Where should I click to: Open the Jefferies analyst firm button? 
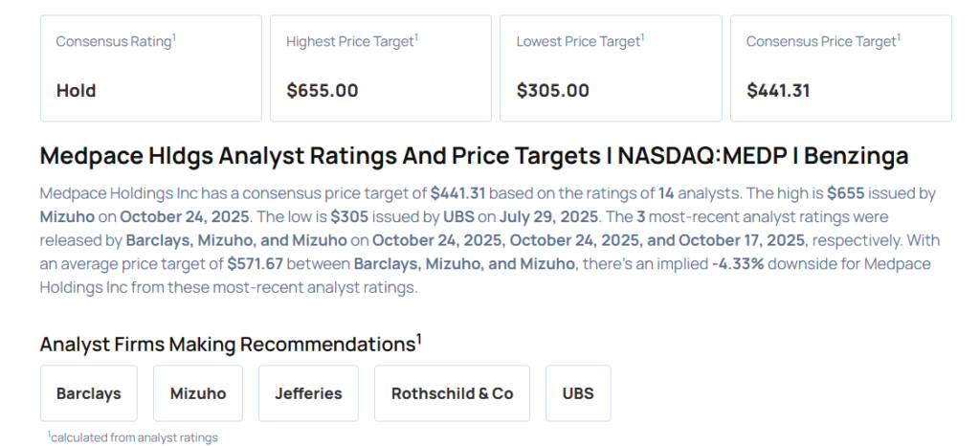308,393
